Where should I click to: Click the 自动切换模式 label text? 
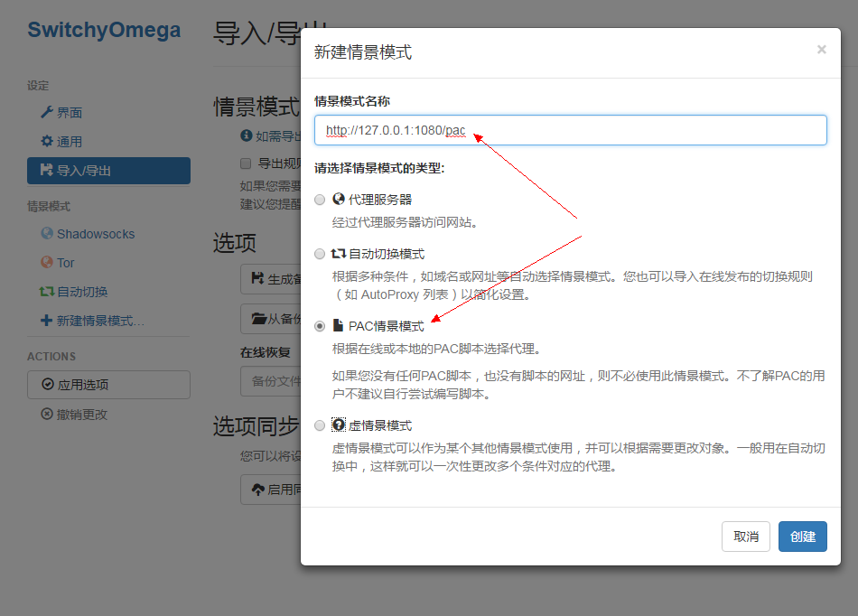pyautogui.click(x=387, y=254)
